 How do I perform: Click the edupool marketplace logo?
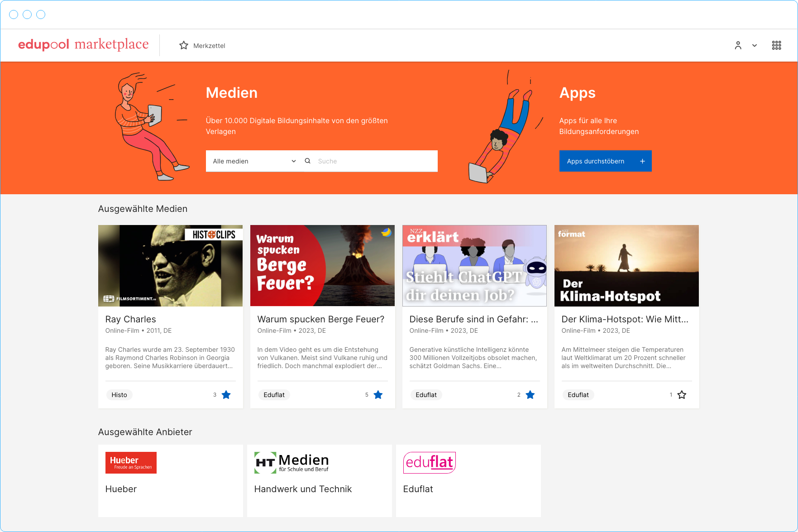(83, 44)
